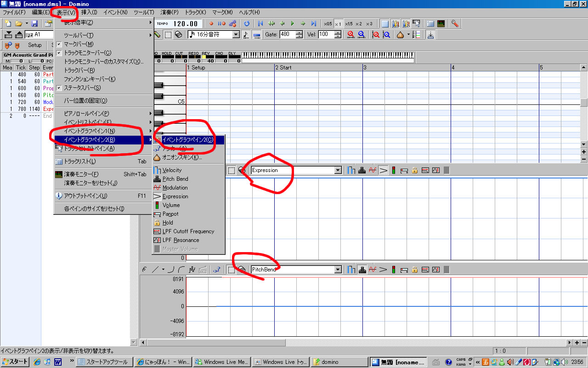The image size is (588, 368).
Task: Start playback with the green play arrow
Action: tap(293, 23)
